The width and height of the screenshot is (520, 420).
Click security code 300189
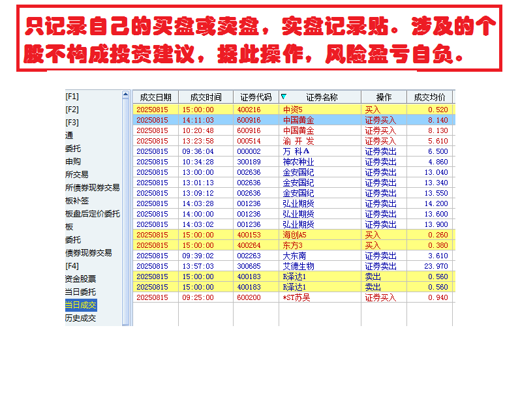[249, 162]
